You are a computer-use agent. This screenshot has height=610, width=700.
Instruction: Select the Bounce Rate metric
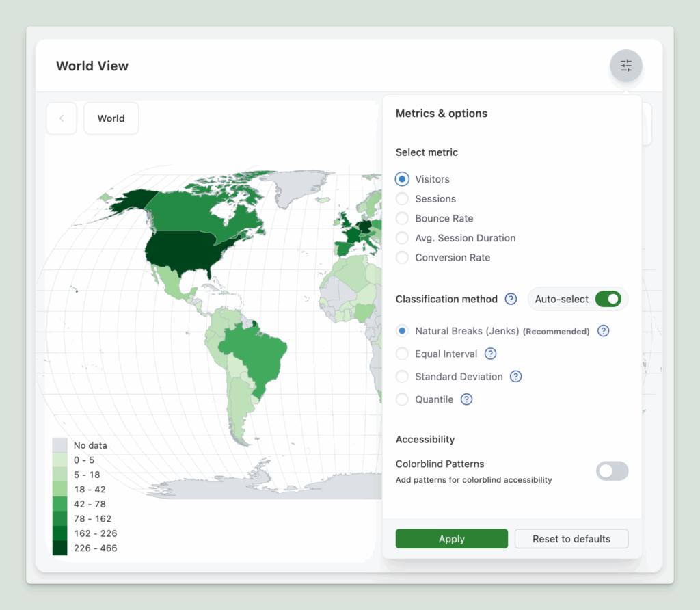click(x=403, y=219)
